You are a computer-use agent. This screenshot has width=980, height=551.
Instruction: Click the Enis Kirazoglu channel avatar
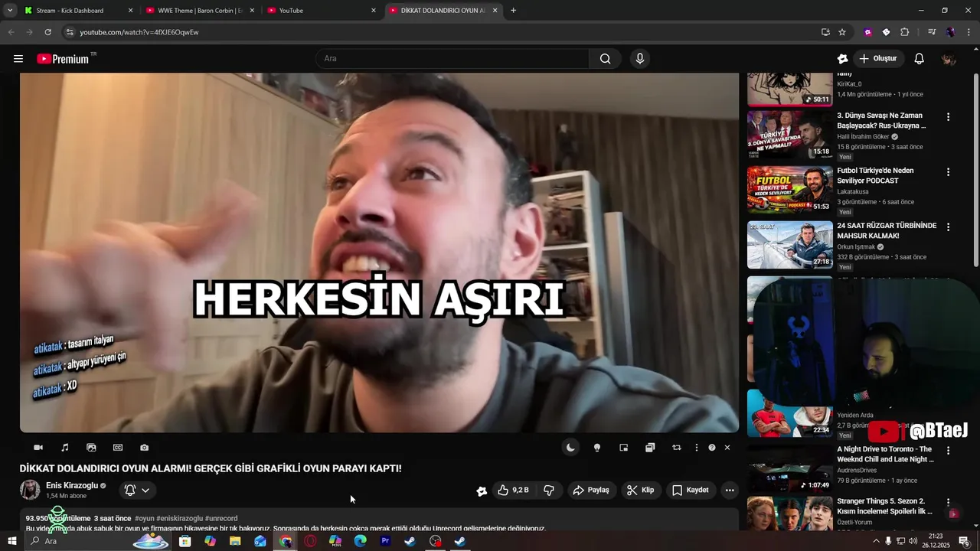coord(30,490)
